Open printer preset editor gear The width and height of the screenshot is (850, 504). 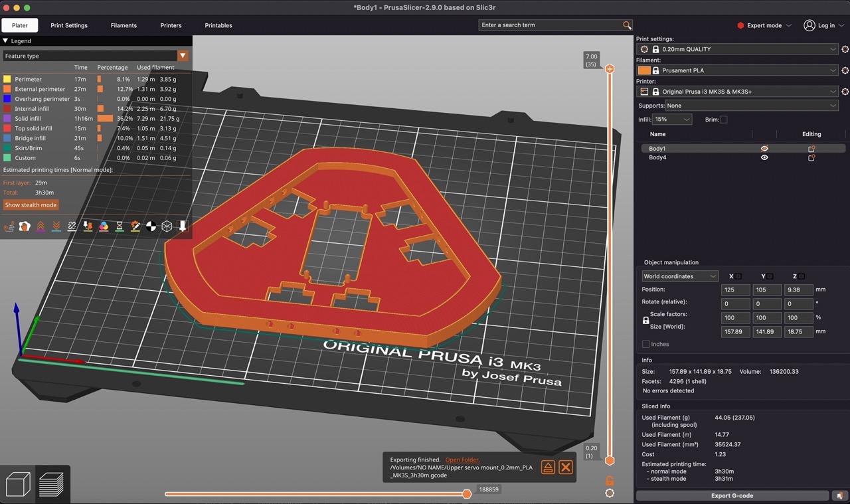(845, 92)
